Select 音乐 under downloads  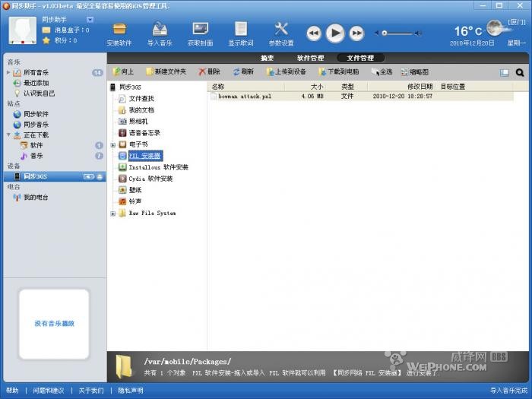(36, 156)
